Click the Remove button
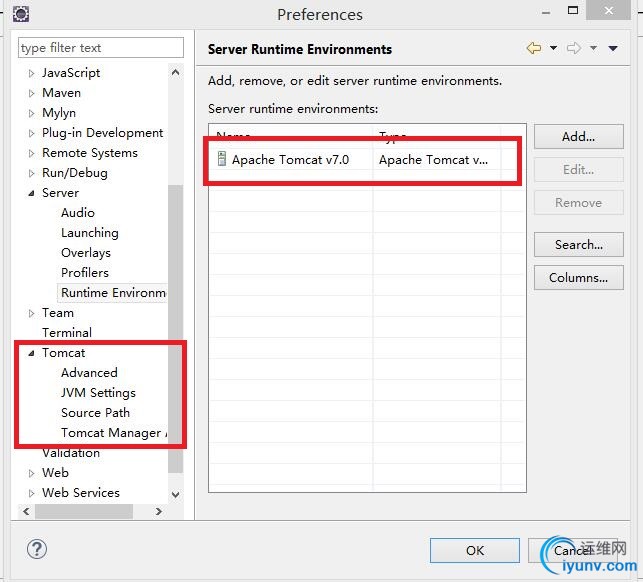Image resolution: width=643 pixels, height=582 pixels. coord(579,203)
